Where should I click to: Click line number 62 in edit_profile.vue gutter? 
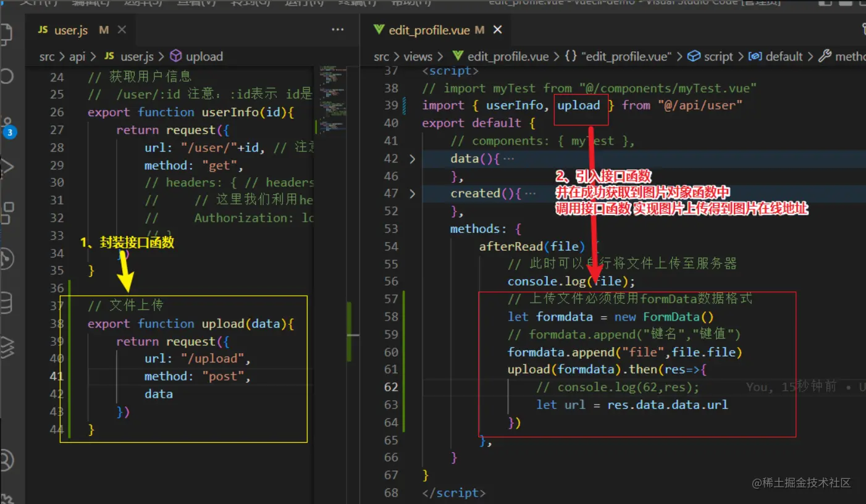pos(391,387)
